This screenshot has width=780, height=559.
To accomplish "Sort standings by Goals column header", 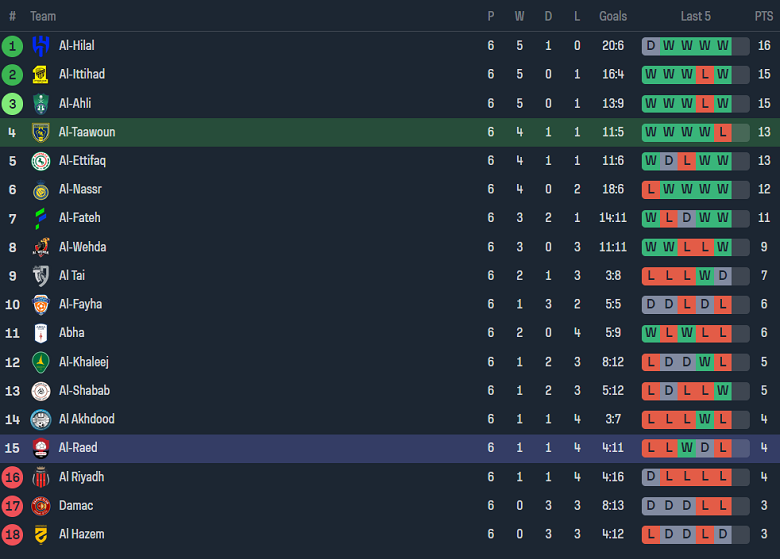I will 613,16.
